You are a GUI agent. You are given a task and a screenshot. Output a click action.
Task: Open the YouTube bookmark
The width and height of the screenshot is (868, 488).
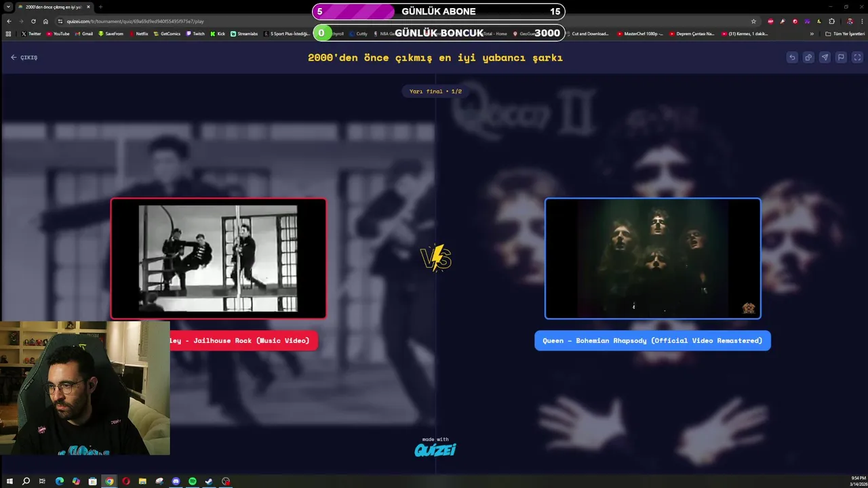point(58,33)
